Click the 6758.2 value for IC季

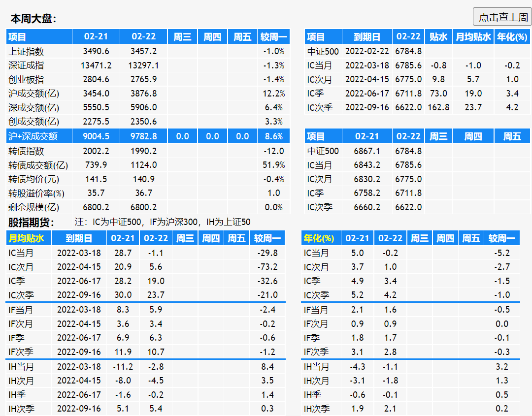[x=367, y=193]
